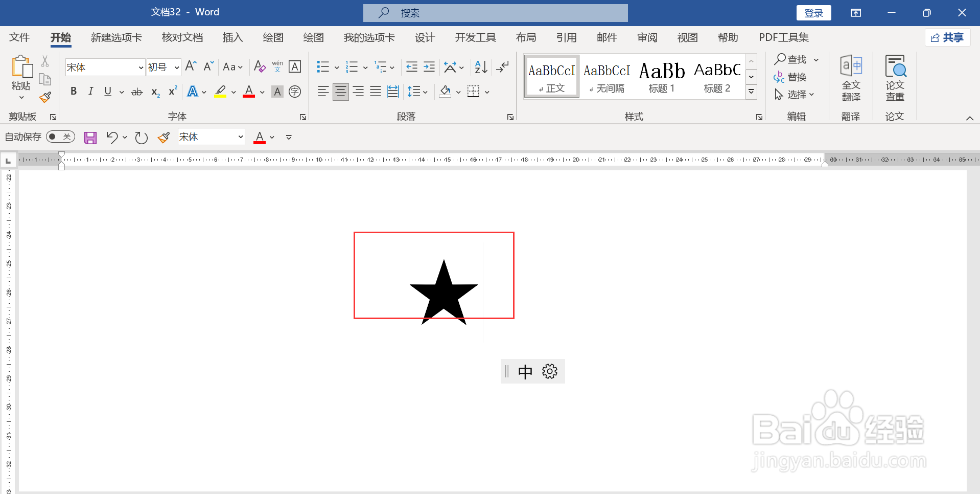Image resolution: width=980 pixels, height=494 pixels.
Task: Toggle character shading button
Action: click(277, 92)
